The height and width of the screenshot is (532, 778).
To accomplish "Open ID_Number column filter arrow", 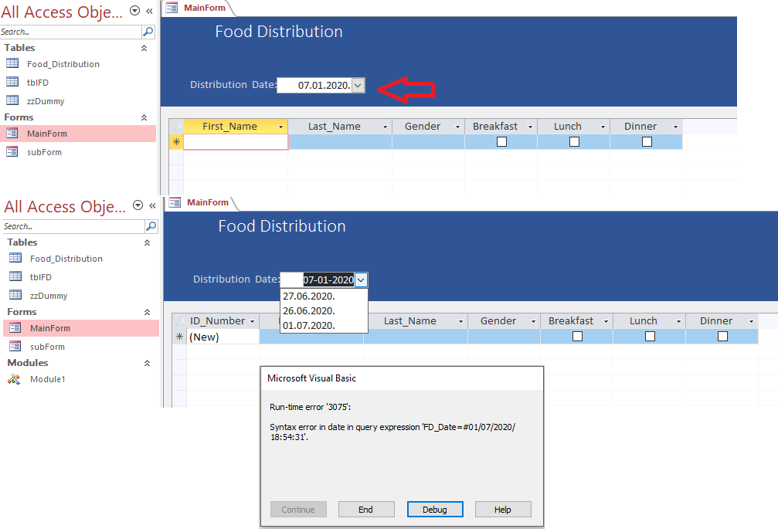I will coord(252,321).
